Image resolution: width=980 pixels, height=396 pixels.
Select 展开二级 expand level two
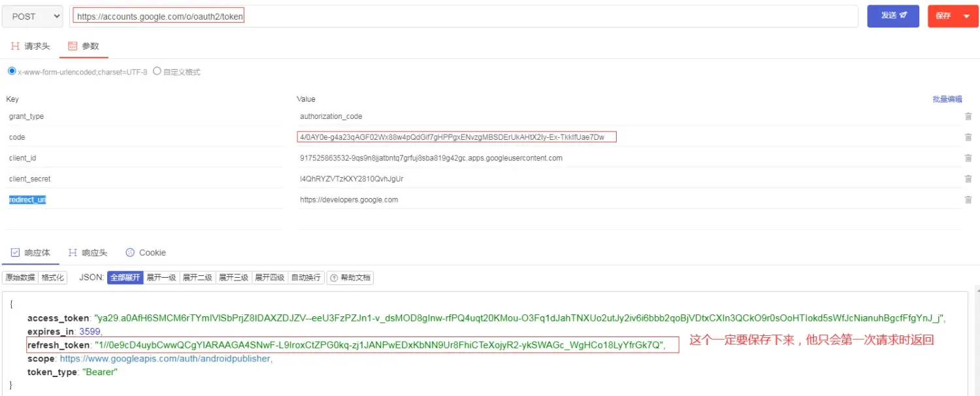pyautogui.click(x=197, y=278)
